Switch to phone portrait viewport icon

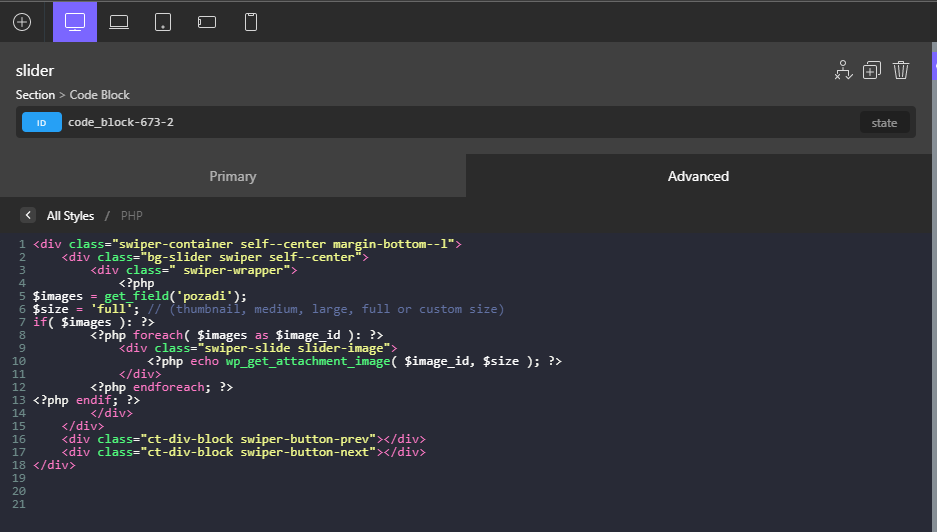(x=251, y=22)
